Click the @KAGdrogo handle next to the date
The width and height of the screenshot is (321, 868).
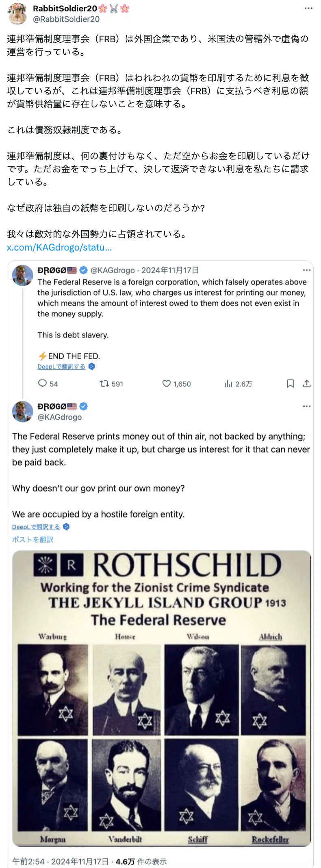(x=113, y=270)
